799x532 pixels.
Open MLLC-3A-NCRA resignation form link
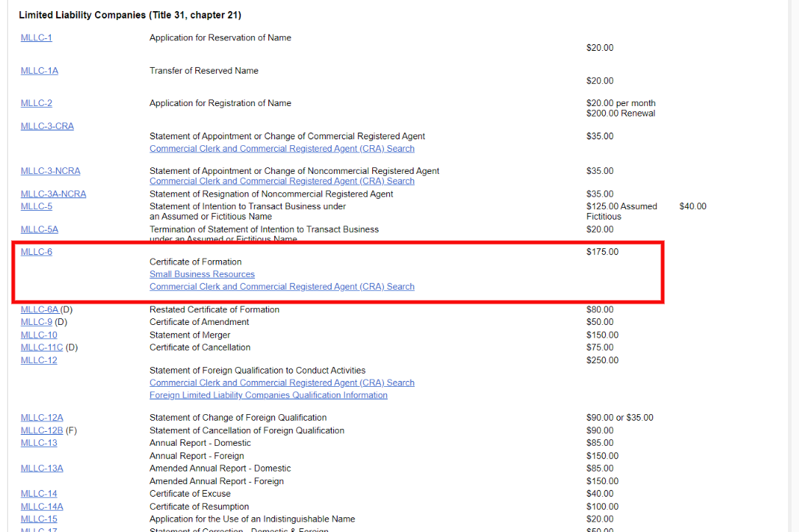[x=53, y=194]
